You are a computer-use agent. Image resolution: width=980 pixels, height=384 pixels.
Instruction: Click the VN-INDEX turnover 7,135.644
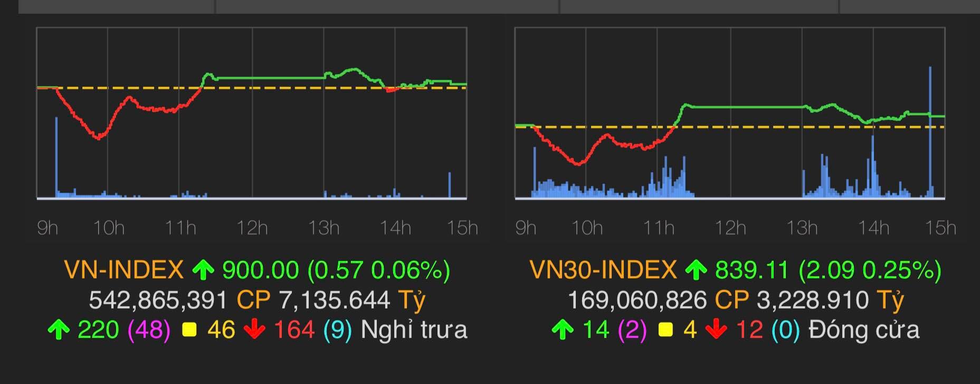coord(334,300)
